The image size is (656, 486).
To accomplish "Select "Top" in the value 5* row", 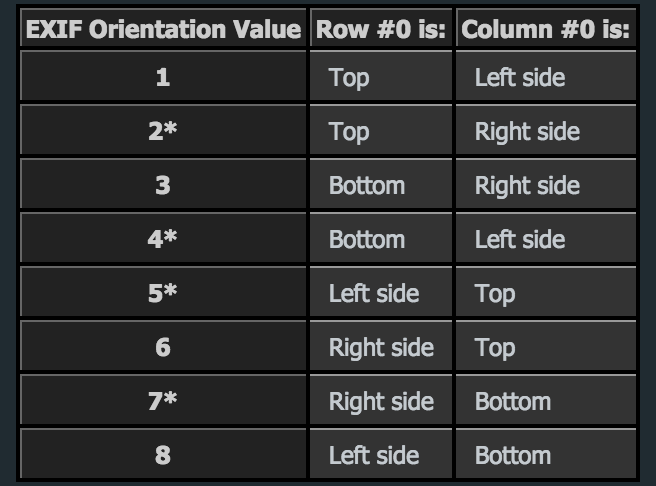I will pyautogui.click(x=495, y=293).
